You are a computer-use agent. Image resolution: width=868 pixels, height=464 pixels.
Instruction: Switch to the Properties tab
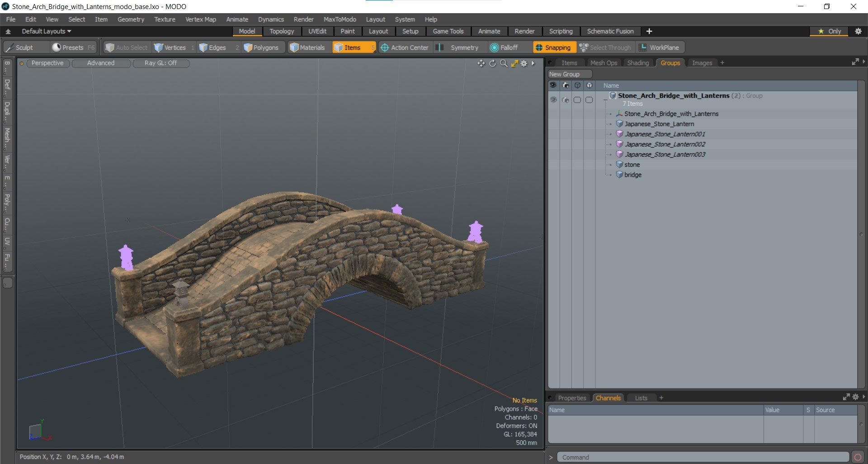tap(572, 398)
